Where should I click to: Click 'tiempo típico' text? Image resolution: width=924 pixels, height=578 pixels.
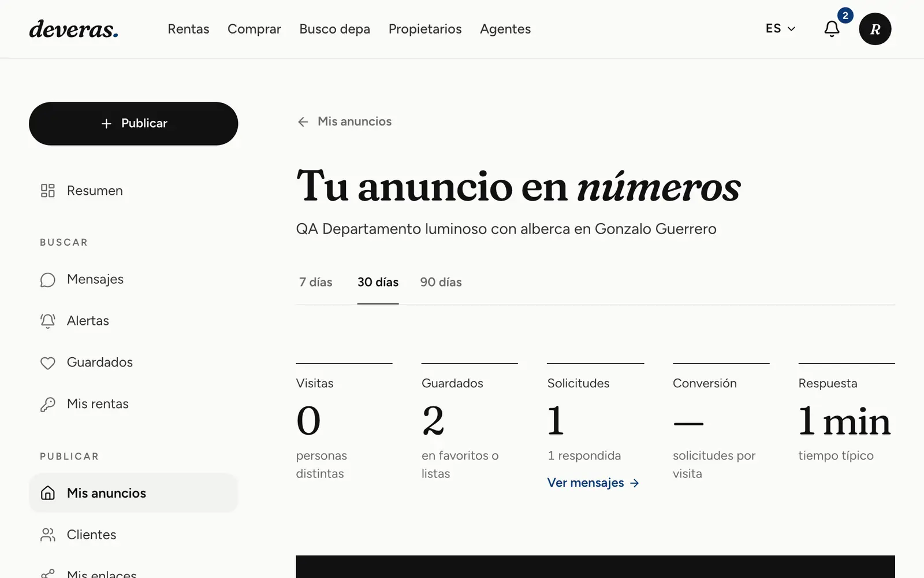836,455
